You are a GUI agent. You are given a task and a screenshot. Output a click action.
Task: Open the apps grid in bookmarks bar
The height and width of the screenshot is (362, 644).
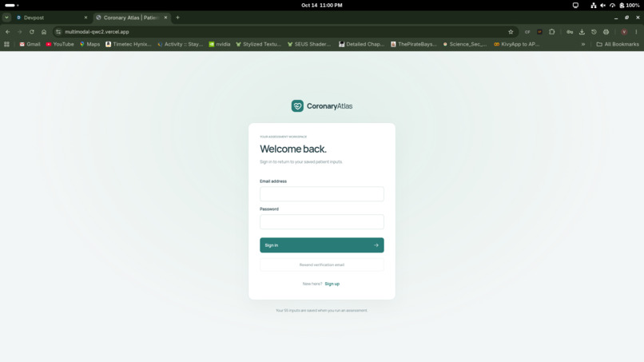[x=6, y=44]
